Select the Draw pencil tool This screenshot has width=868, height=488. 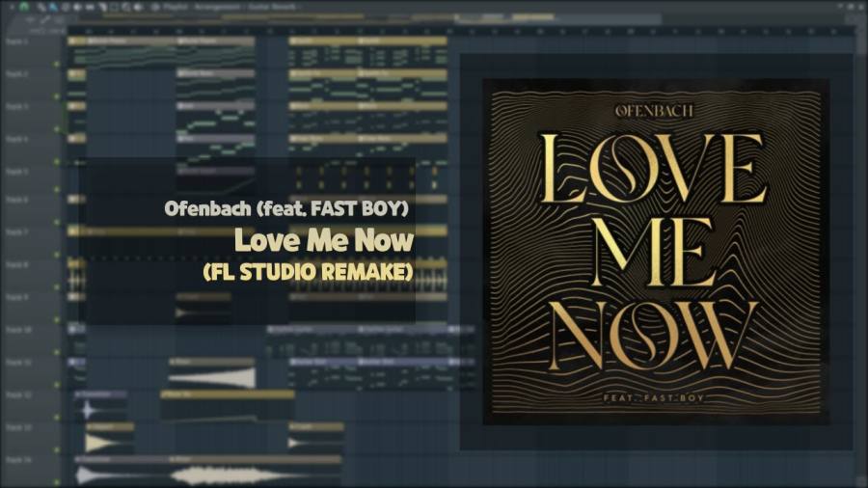point(41,7)
